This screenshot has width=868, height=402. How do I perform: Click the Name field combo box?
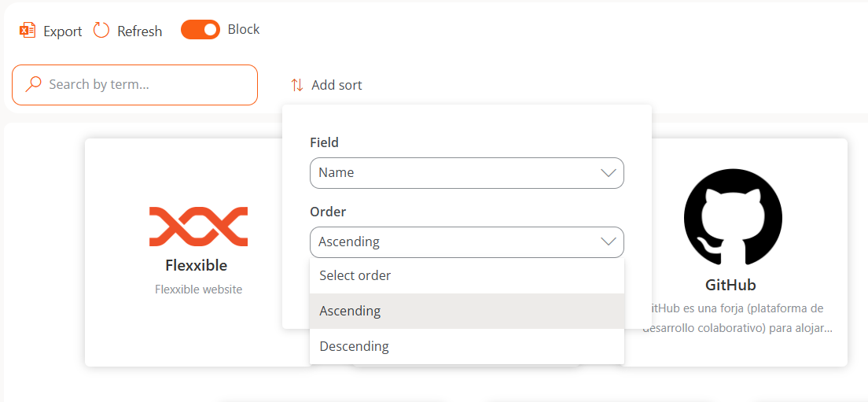click(x=467, y=173)
